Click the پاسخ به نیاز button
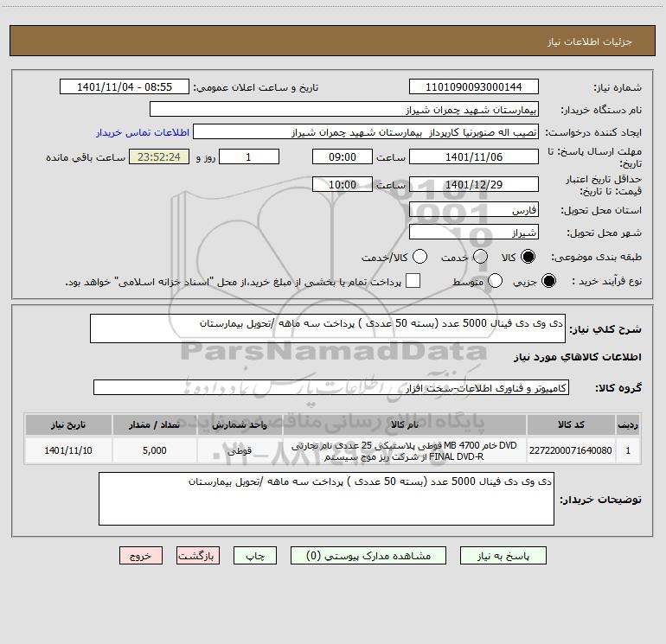666x644 pixels. click(x=503, y=556)
